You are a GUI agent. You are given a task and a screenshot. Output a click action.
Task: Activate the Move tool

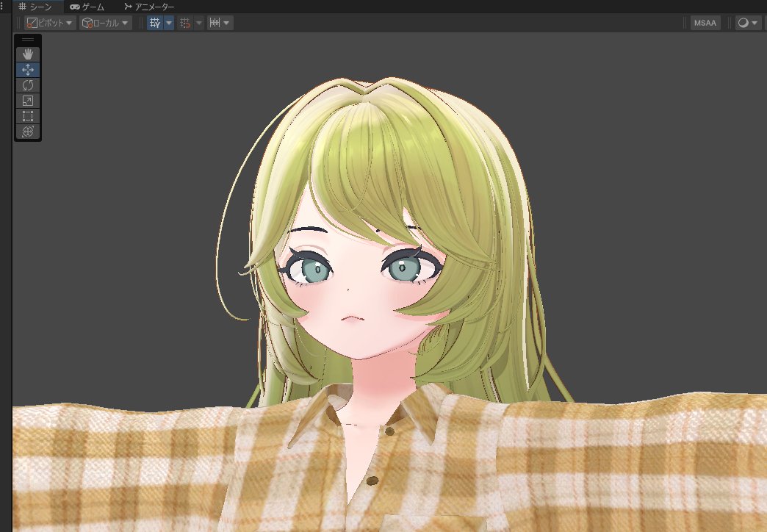tap(28, 69)
